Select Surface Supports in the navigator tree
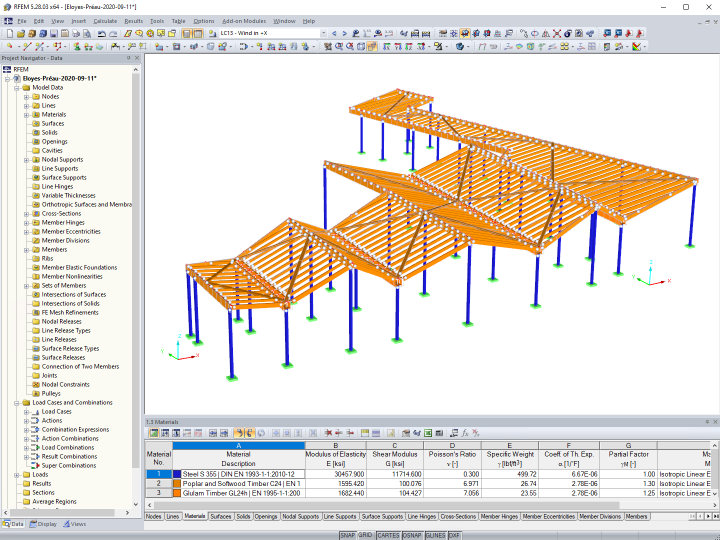 [64, 178]
